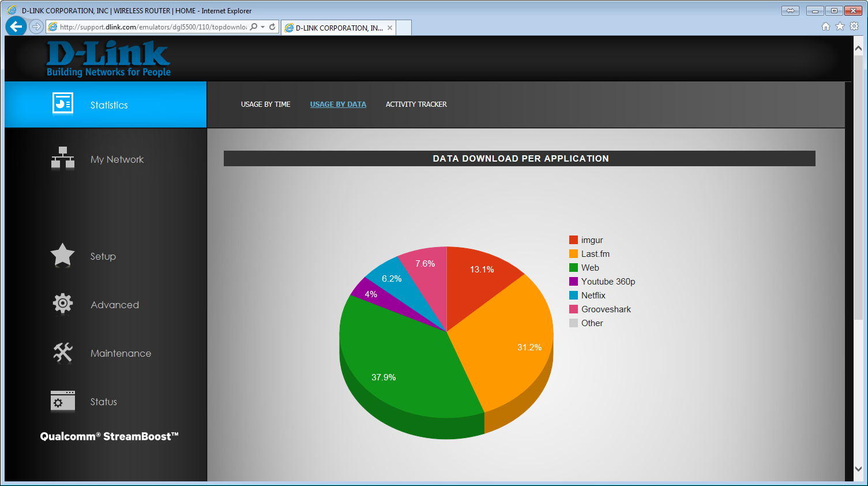The width and height of the screenshot is (868, 486).
Task: Click the Internet Explorer title bar icon
Action: 11,10
